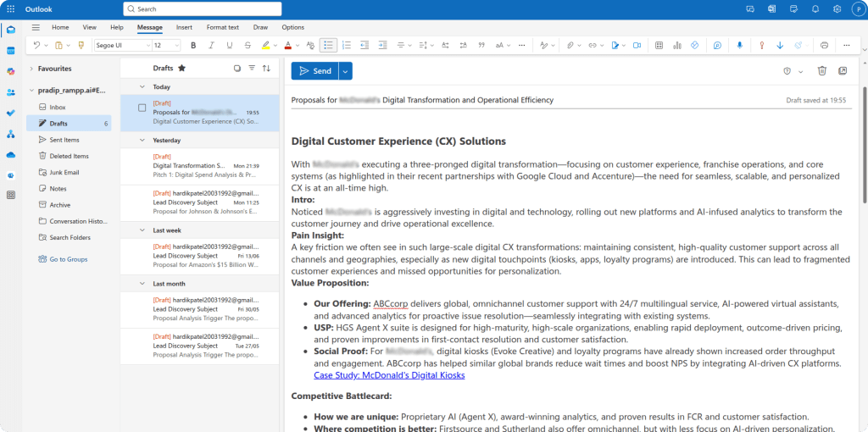
Task: Open the Send options dropdown arrow
Action: 346,71
